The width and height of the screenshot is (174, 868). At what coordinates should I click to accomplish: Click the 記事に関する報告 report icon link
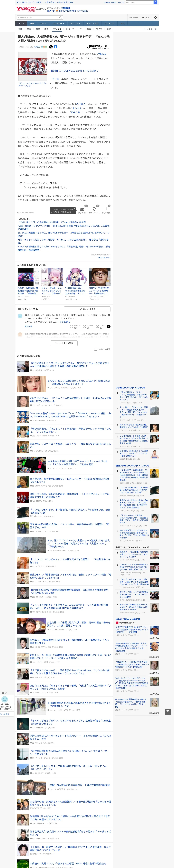click(26, 213)
